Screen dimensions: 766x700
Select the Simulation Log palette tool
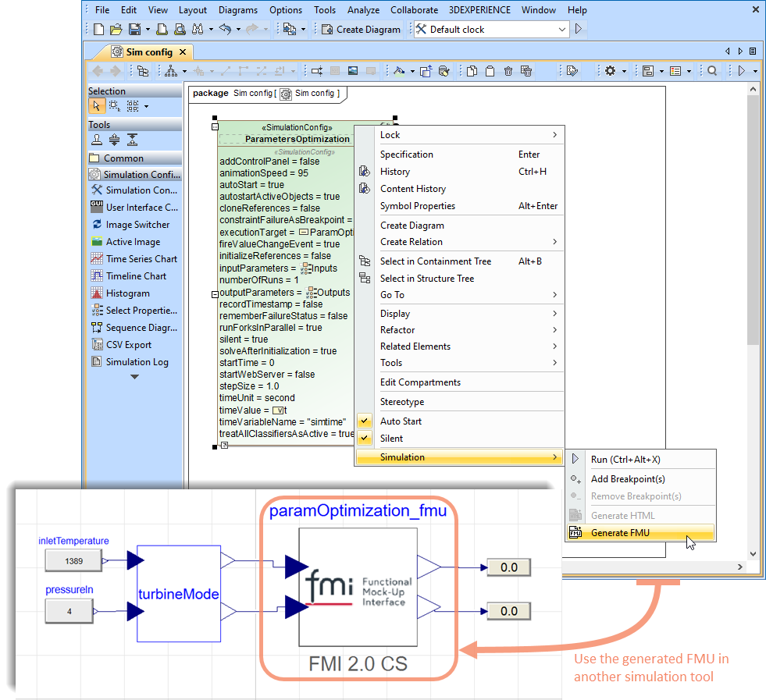point(137,362)
